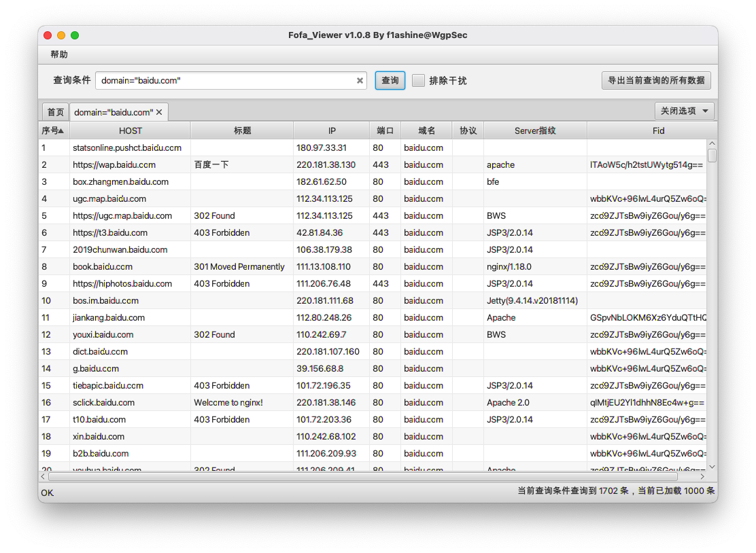Select host box.zhangmen.baidu.com
The image size is (756, 553).
[x=120, y=181]
